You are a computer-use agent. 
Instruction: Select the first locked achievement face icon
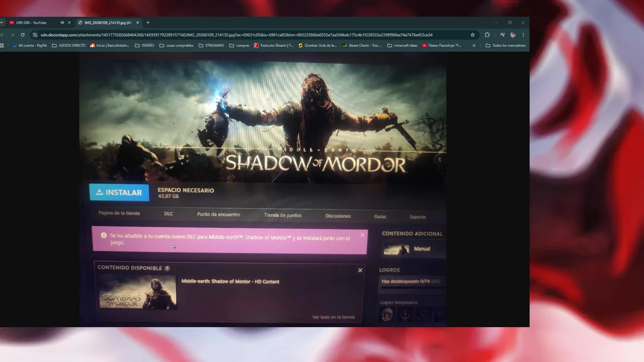pyautogui.click(x=386, y=315)
